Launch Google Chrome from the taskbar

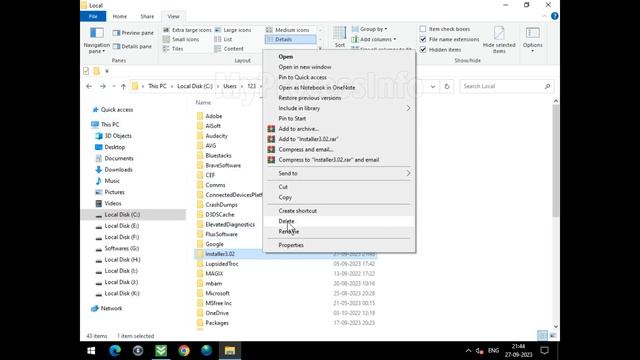tap(184, 351)
